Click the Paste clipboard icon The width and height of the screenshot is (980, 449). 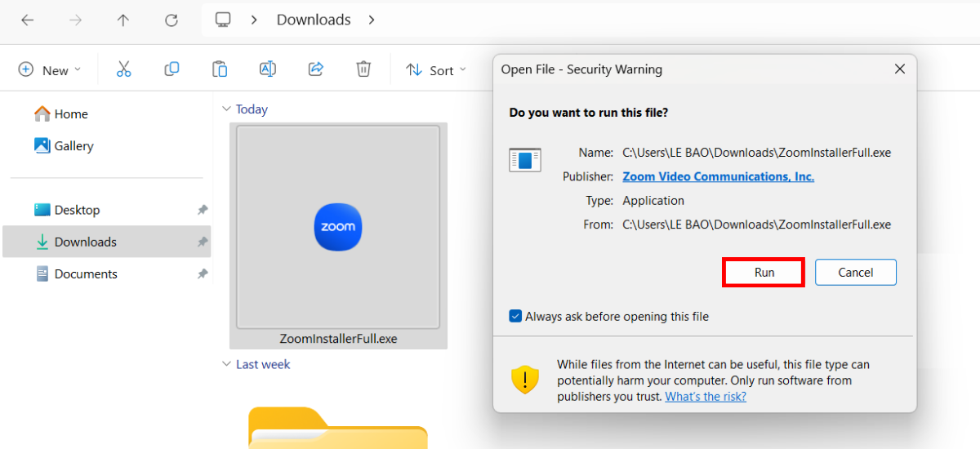click(x=220, y=69)
